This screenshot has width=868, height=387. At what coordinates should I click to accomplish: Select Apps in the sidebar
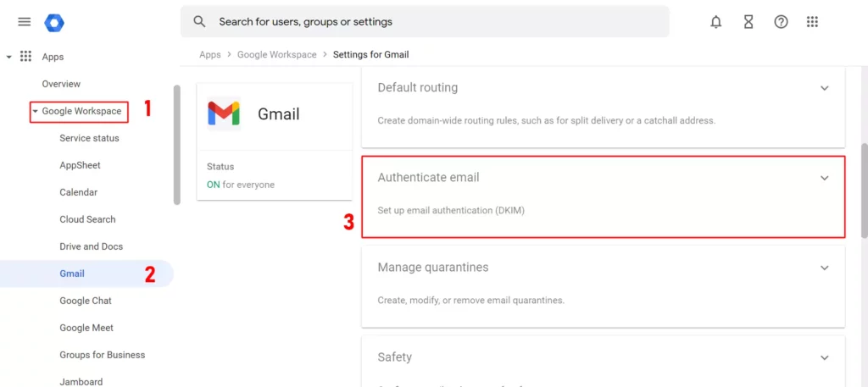click(53, 57)
